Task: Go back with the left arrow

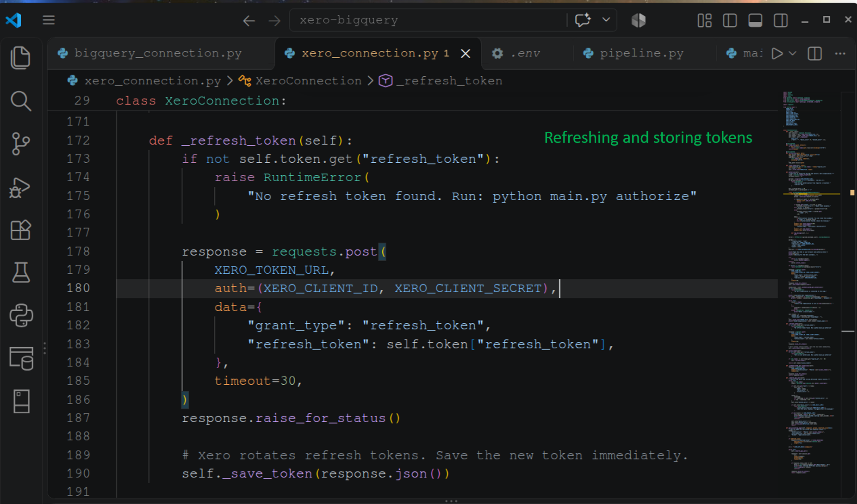Action: click(x=249, y=20)
